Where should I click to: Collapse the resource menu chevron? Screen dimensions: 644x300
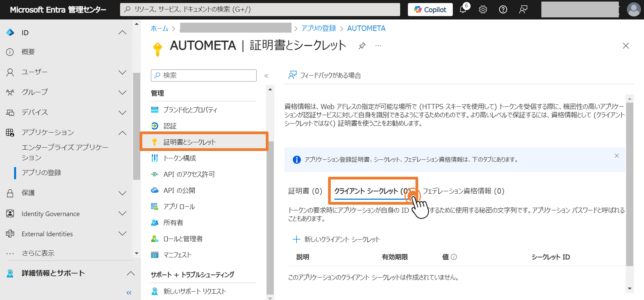pos(266,76)
